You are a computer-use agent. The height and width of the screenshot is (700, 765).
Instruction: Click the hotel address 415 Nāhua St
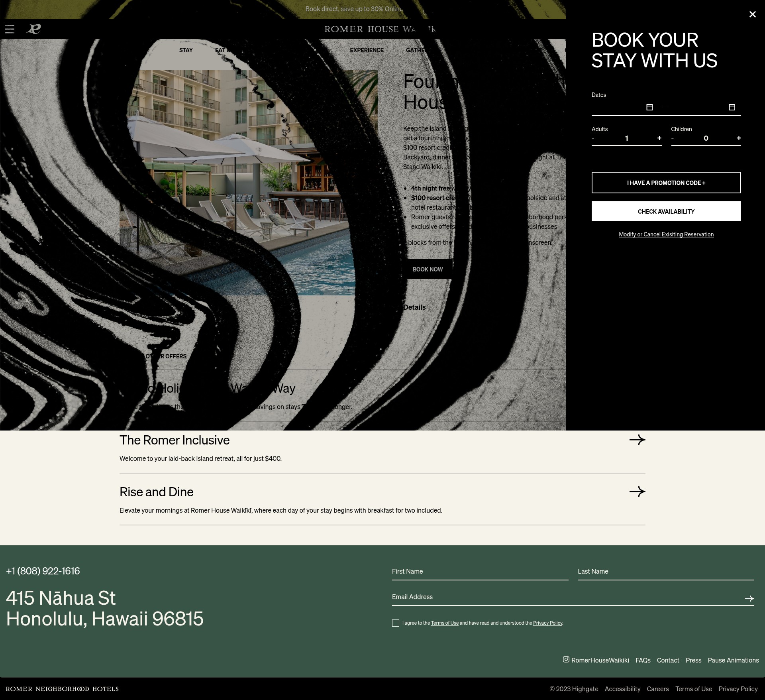(105, 608)
